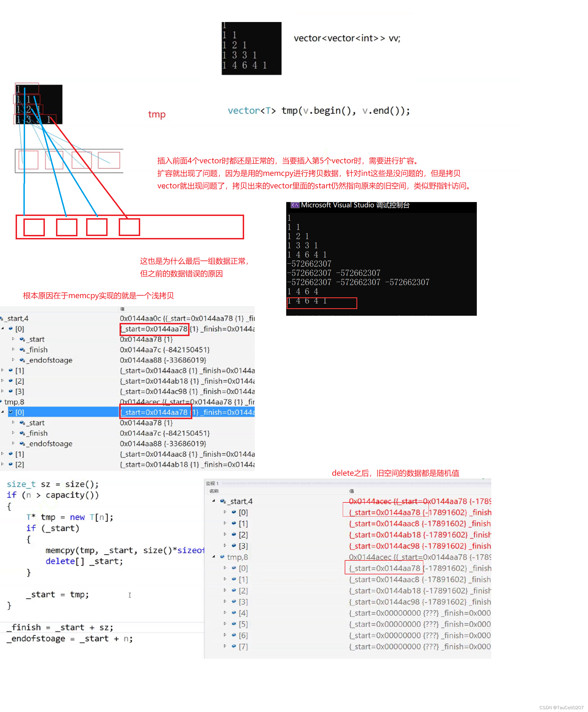Click the 名称 column header
588x712 pixels.
[214, 491]
